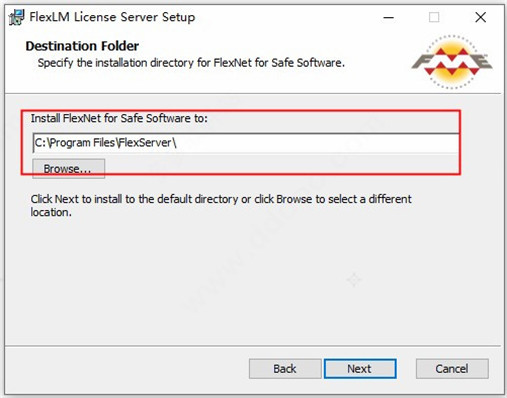Proceed with the Next button
Viewport: 507px width, 398px height.
coord(360,369)
